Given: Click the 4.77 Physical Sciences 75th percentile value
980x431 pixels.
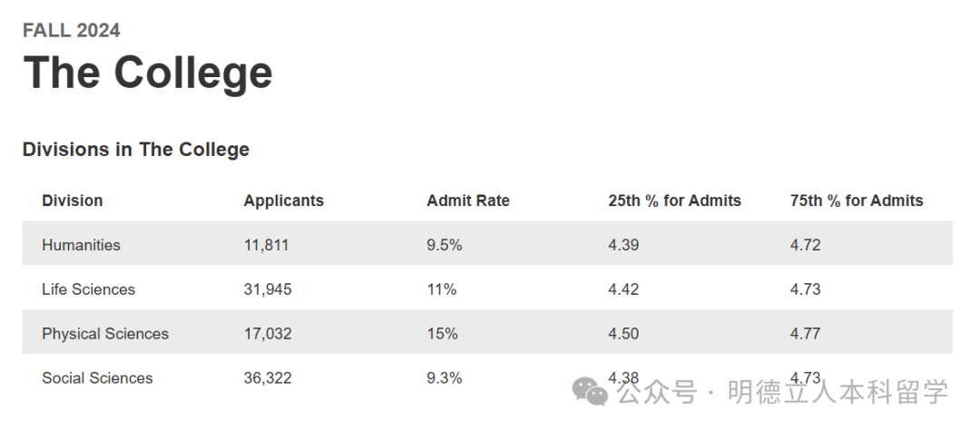Looking at the screenshot, I should pos(805,334).
